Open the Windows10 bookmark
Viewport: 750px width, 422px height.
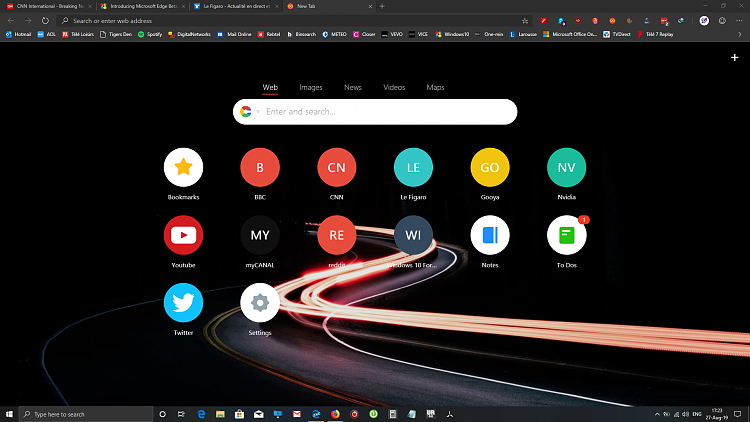point(452,34)
